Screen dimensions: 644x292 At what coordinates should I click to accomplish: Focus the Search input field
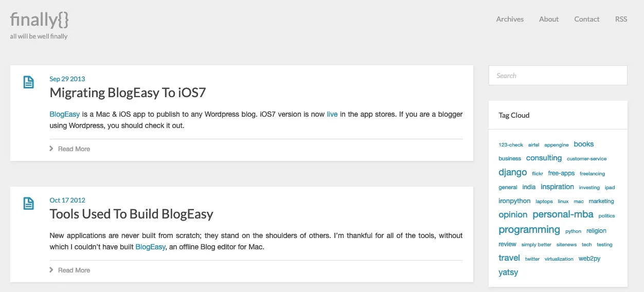point(558,75)
